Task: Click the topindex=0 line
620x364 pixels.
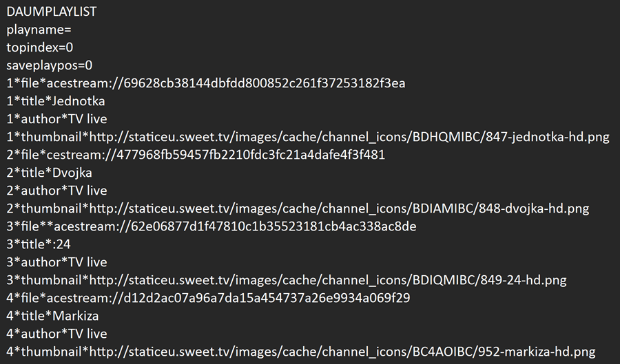Action: click(40, 47)
